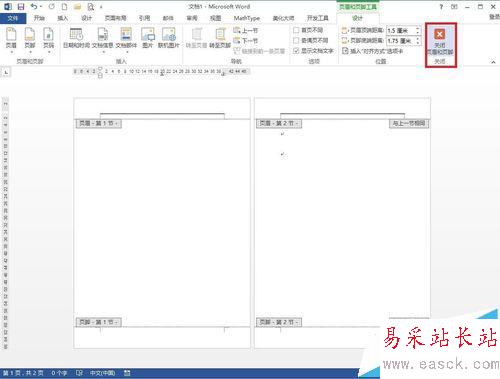The width and height of the screenshot is (500, 379).
Task: Save the document with the floppy icon
Action: [21, 6]
